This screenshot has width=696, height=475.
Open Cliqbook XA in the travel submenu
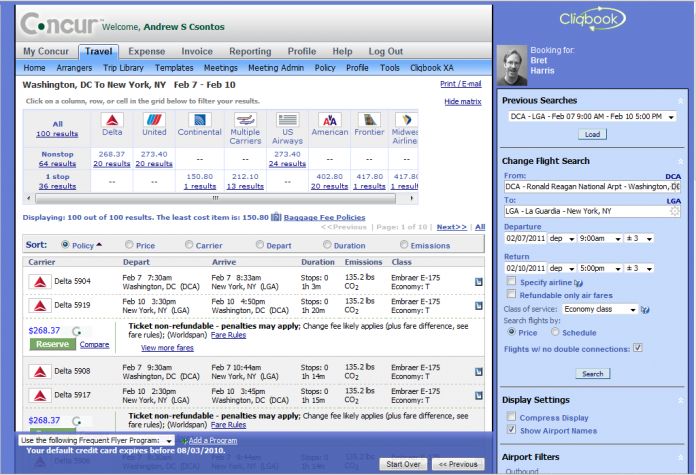click(432, 68)
